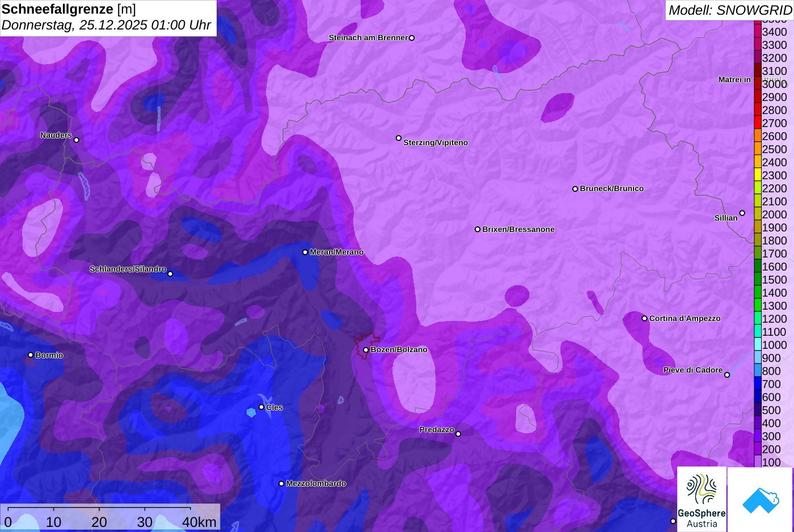Screen dimensions: 794x532
Task: Click the GeoSphere Austria logo
Action: 702,500
